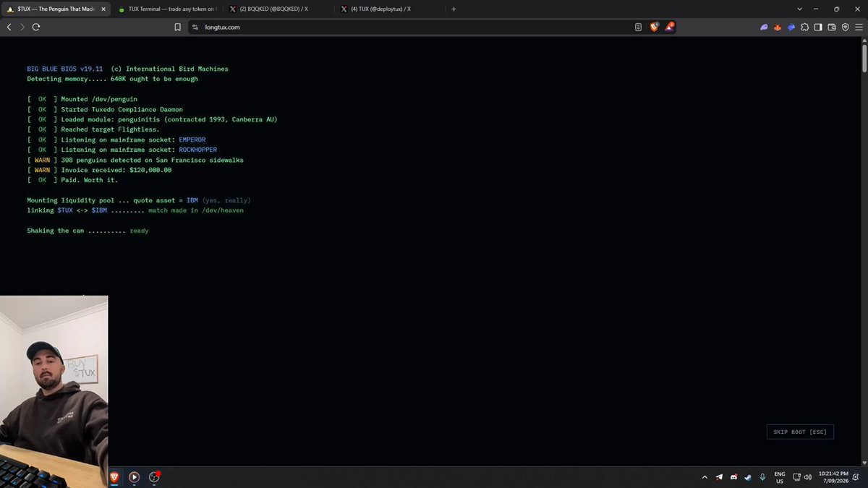This screenshot has height=488, width=868.
Task: Open the Brave Wallet icon
Action: [832, 27]
